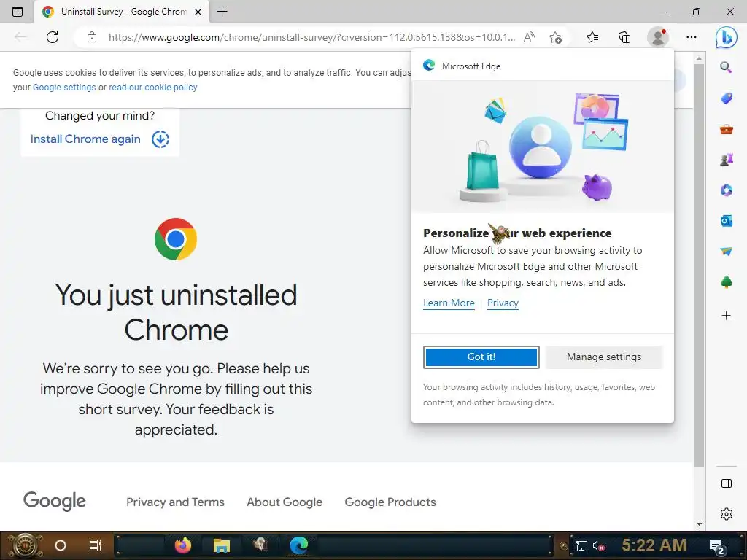Activate the Read aloud icon
Image resolution: width=747 pixels, height=560 pixels.
coord(529,37)
